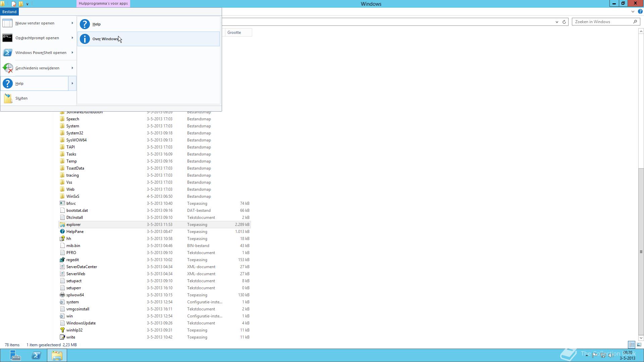Select the WindowsUpdate file name
Image resolution: width=644 pixels, height=362 pixels.
coord(81,323)
